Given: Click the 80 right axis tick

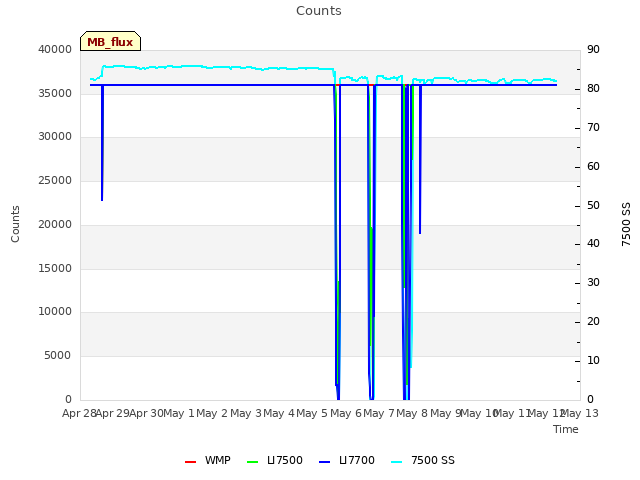Looking at the screenshot, I should click(x=593, y=89).
